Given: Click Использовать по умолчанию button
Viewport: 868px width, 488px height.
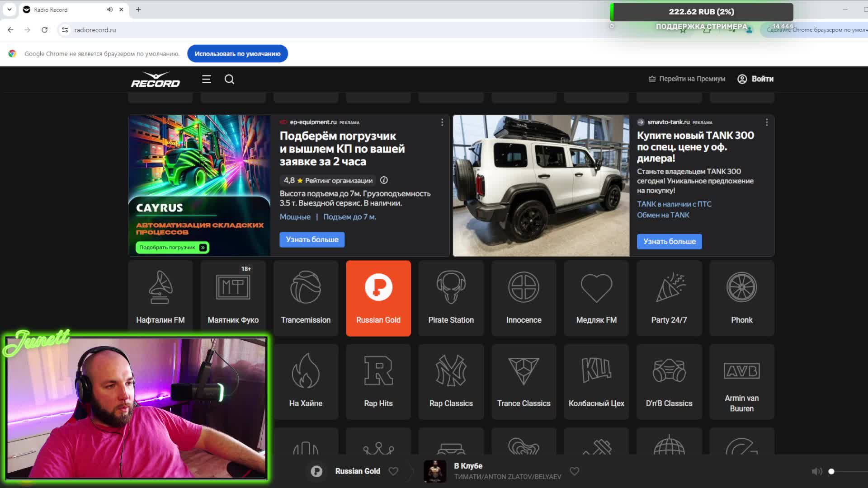Looking at the screenshot, I should tap(237, 54).
